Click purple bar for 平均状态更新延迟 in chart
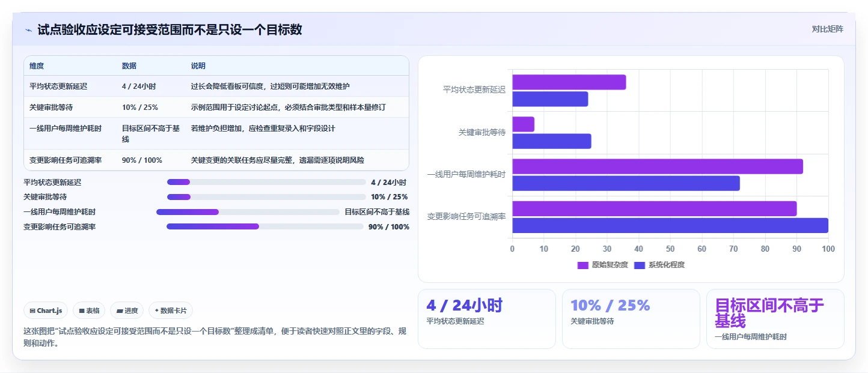The width and height of the screenshot is (868, 373). click(x=569, y=82)
